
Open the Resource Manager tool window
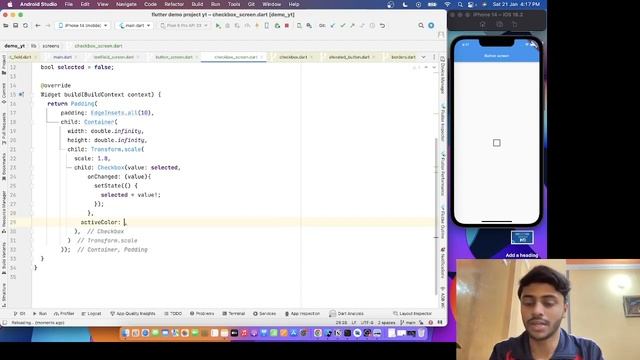point(4,211)
